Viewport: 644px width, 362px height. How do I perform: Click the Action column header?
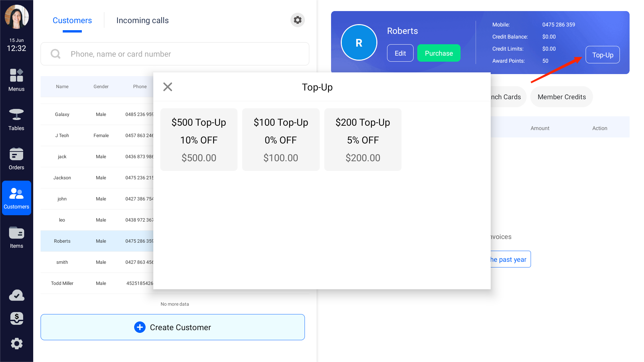pyautogui.click(x=600, y=128)
